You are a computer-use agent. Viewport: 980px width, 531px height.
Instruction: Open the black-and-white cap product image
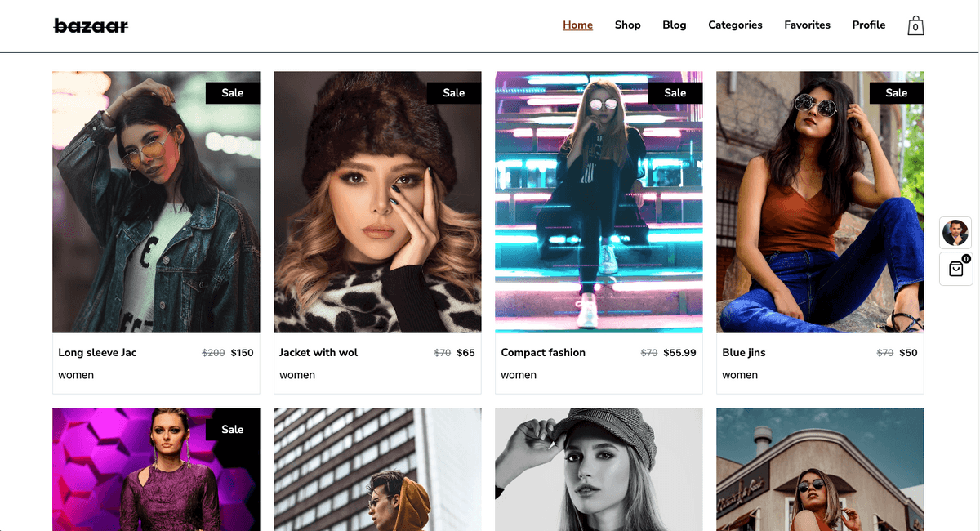(x=599, y=470)
